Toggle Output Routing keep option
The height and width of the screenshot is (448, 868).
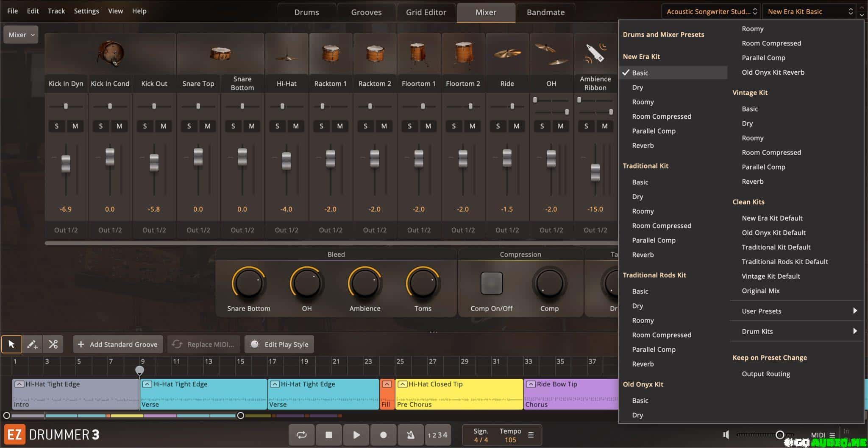[797, 374]
